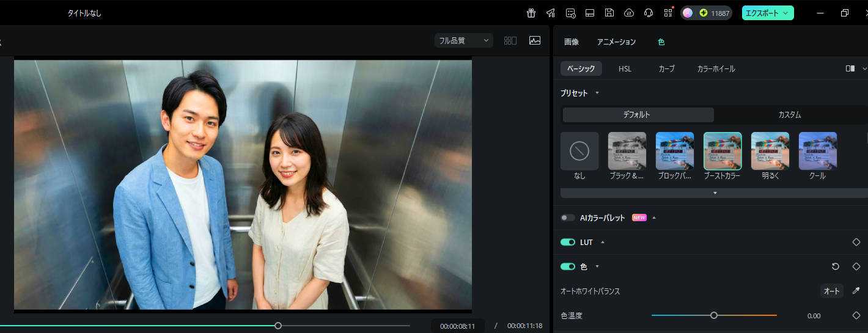Collapse the プリセット section arrow

click(597, 93)
